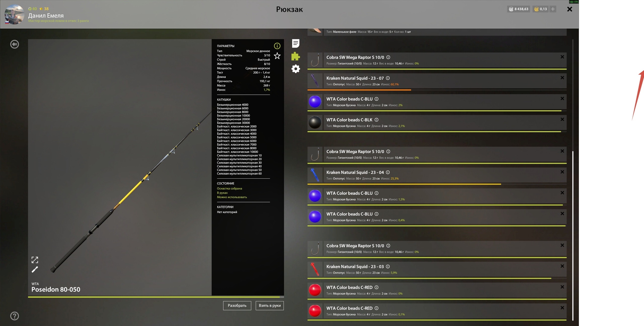
Task: Select the WTA Color beads C-BLK name
Action: click(x=349, y=120)
